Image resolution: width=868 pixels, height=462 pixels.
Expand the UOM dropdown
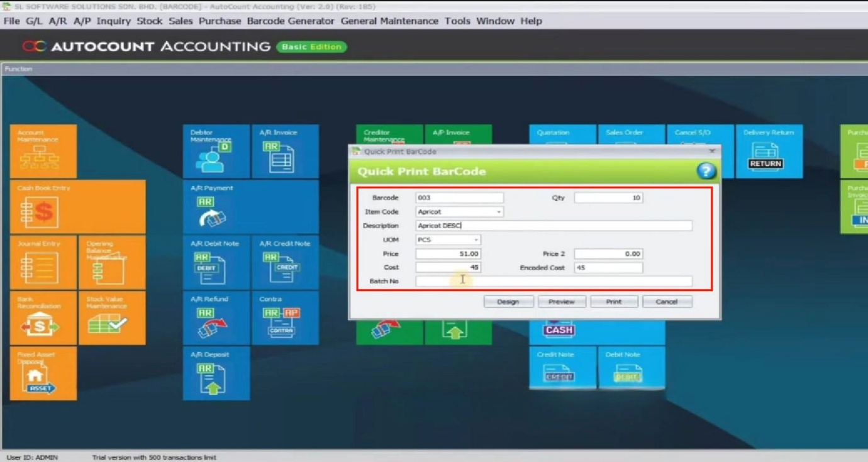(x=476, y=240)
